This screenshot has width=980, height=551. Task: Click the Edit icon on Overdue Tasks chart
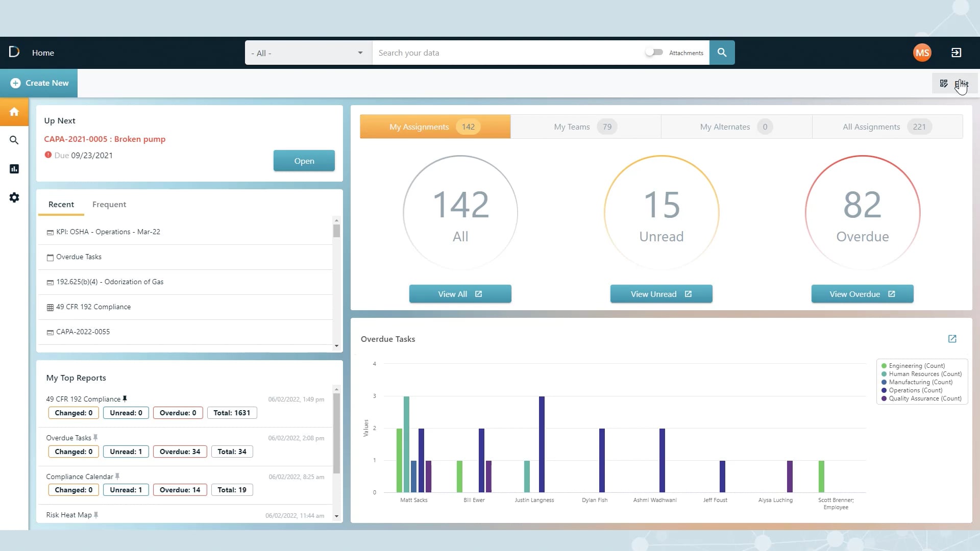(952, 339)
